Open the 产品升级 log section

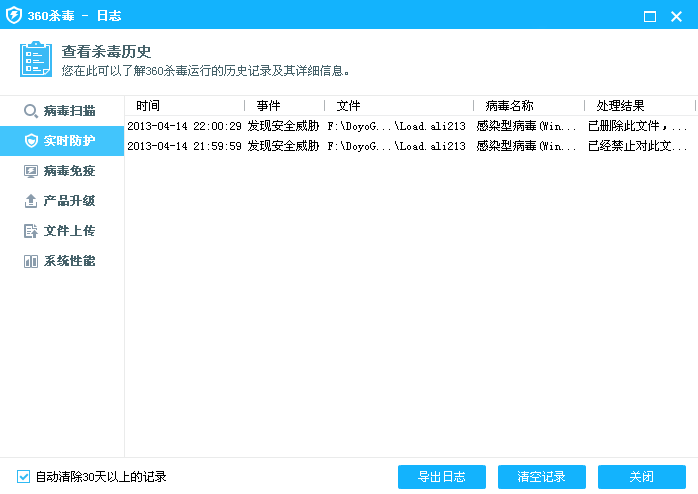[x=62, y=201]
